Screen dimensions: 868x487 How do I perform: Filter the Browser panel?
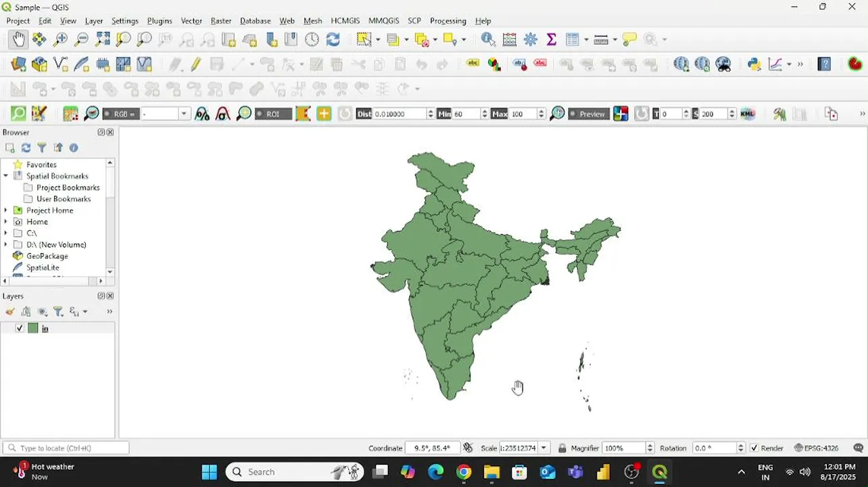42,147
